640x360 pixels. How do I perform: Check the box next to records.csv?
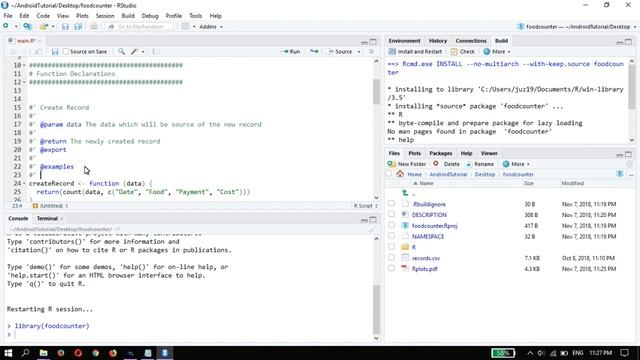[x=391, y=257]
